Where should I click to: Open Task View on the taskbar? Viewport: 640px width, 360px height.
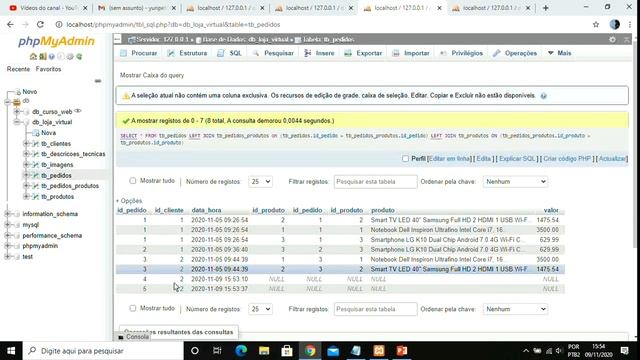(217, 351)
